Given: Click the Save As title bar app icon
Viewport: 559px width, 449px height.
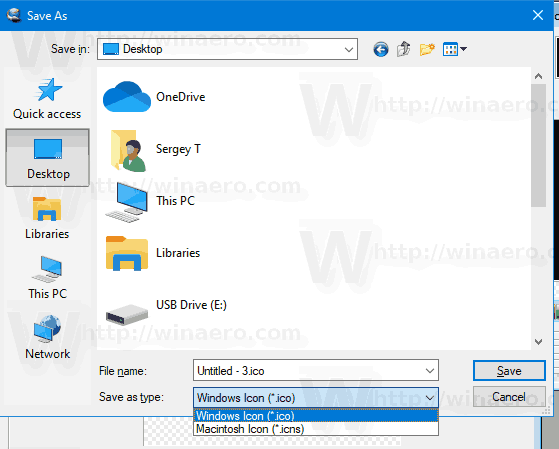Looking at the screenshot, I should pos(14,15).
